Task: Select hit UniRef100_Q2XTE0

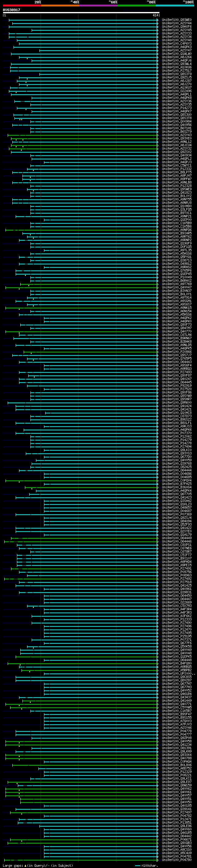Action: coord(176,531)
